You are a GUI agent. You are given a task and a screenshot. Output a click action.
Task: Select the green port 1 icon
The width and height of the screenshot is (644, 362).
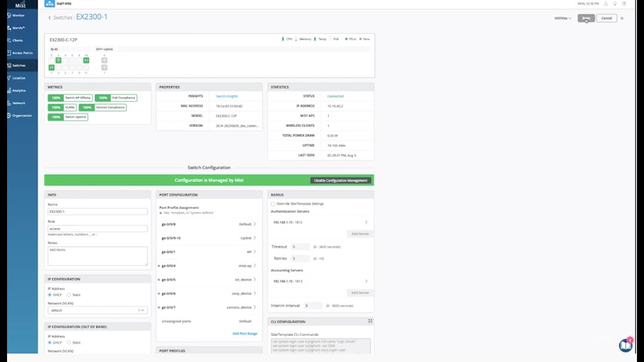(51, 67)
